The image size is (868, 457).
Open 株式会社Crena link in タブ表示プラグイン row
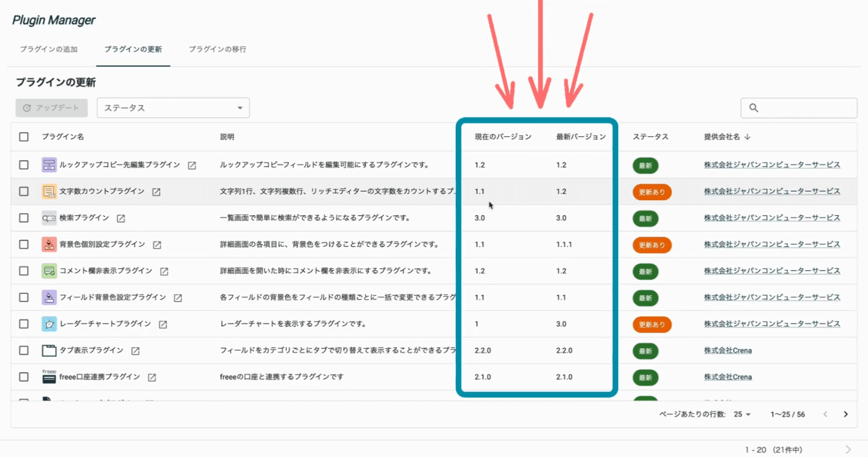click(x=728, y=350)
